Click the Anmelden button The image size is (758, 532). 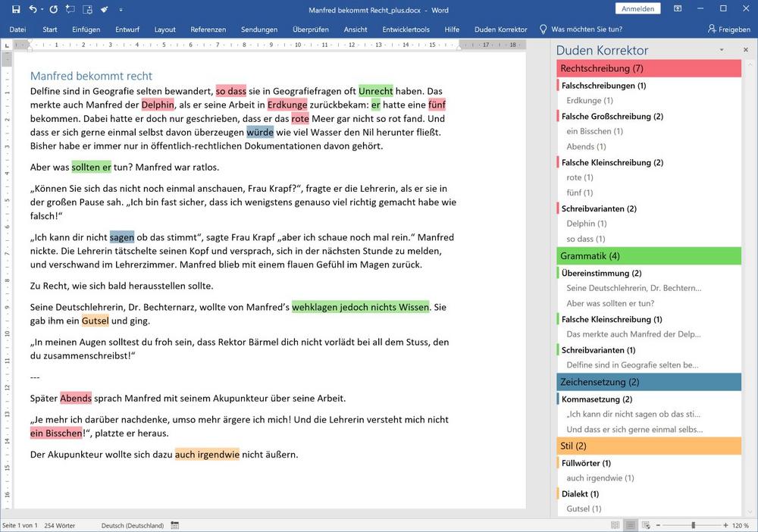pos(640,9)
